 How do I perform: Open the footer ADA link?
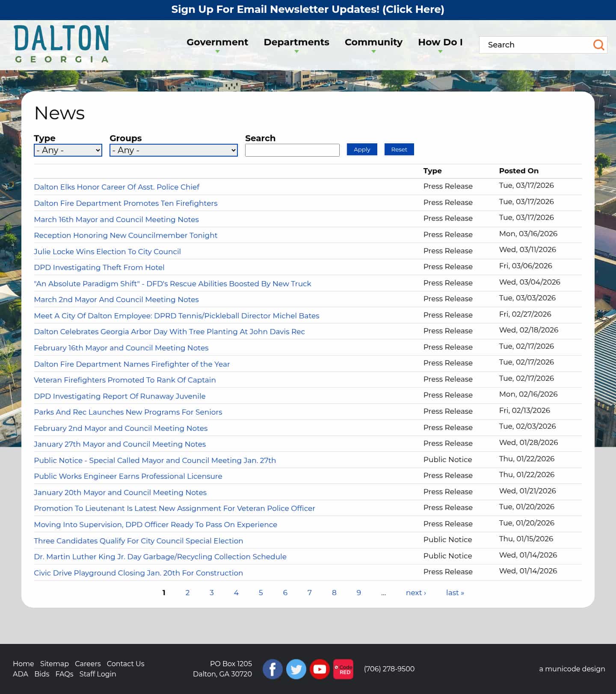21,674
